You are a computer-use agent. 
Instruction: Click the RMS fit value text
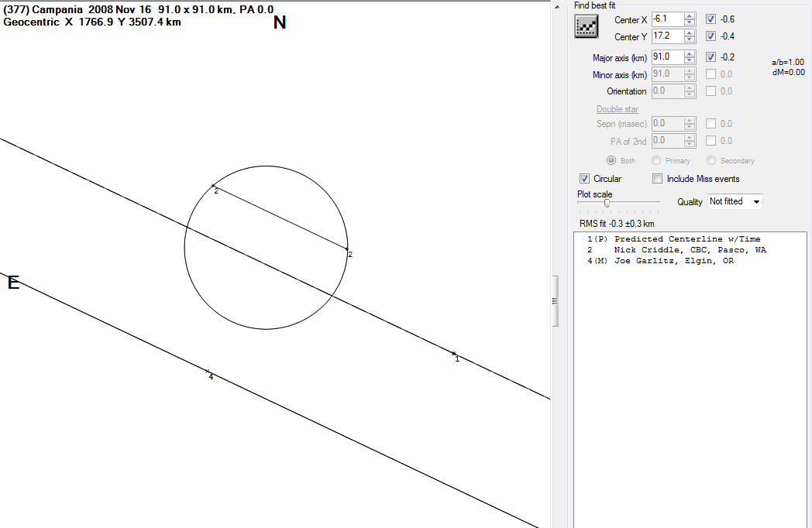tap(617, 224)
